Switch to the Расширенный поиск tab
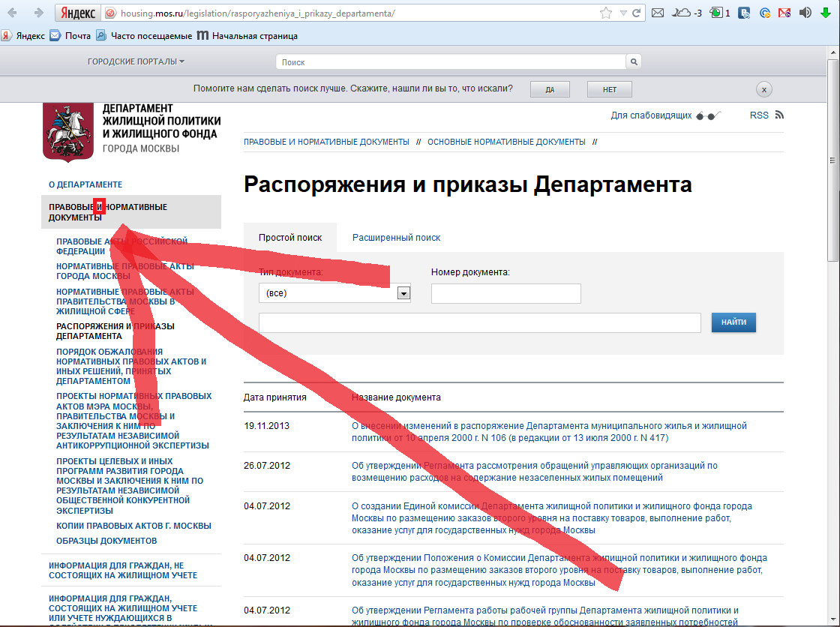 [396, 237]
